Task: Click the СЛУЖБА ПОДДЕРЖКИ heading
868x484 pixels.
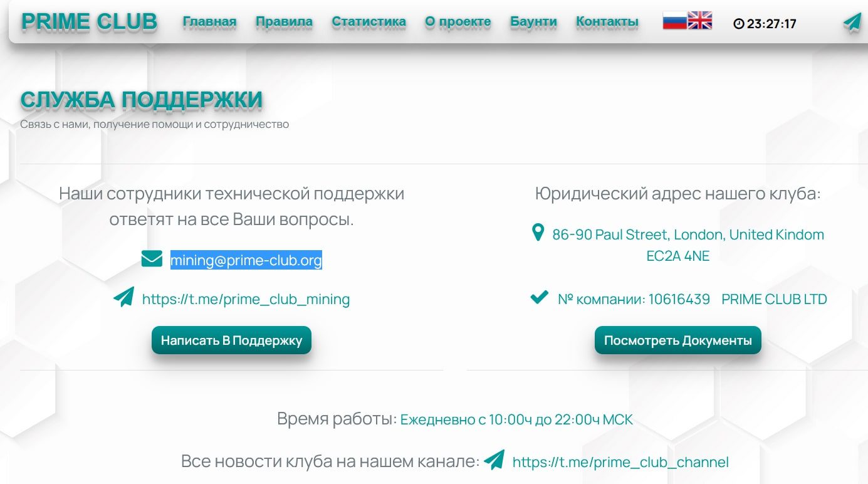Action: 141,100
